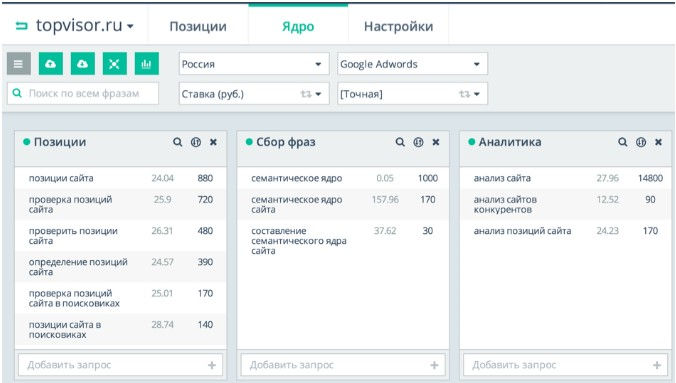Select the phrase анализ сайтов конкурентов
The height and width of the screenshot is (383, 676).
[x=505, y=204]
